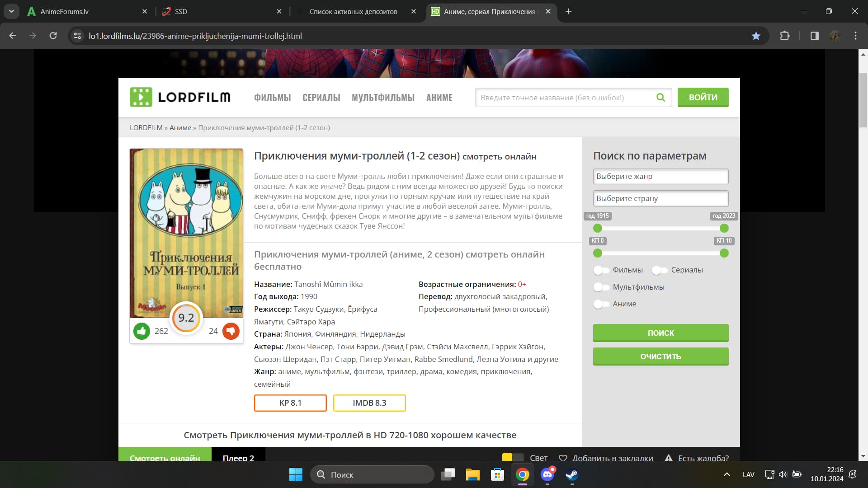Enable the Сериалы filter switch

[x=660, y=270]
